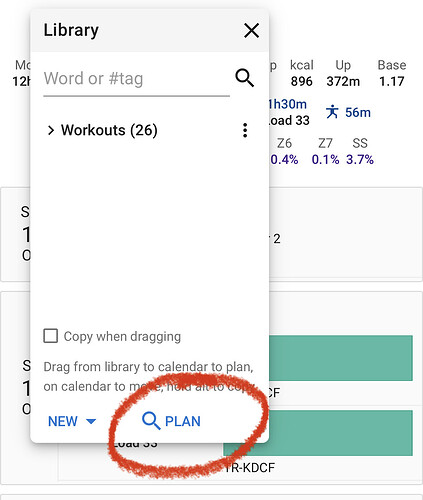Click the yoga figure activity icon
The image size is (423, 500).
[x=332, y=112]
